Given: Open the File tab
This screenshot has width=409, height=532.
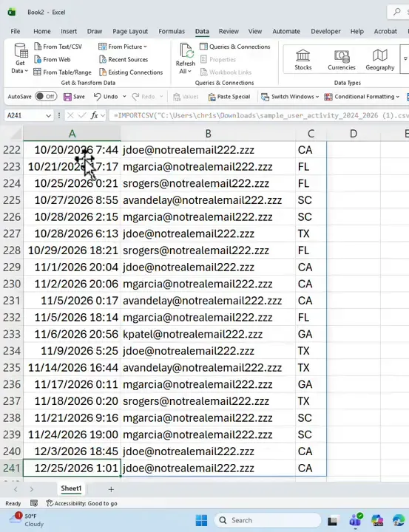Looking at the screenshot, I should coord(16,31).
